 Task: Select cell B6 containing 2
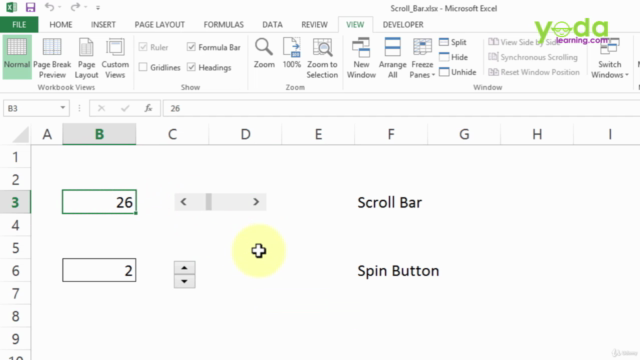(99, 270)
